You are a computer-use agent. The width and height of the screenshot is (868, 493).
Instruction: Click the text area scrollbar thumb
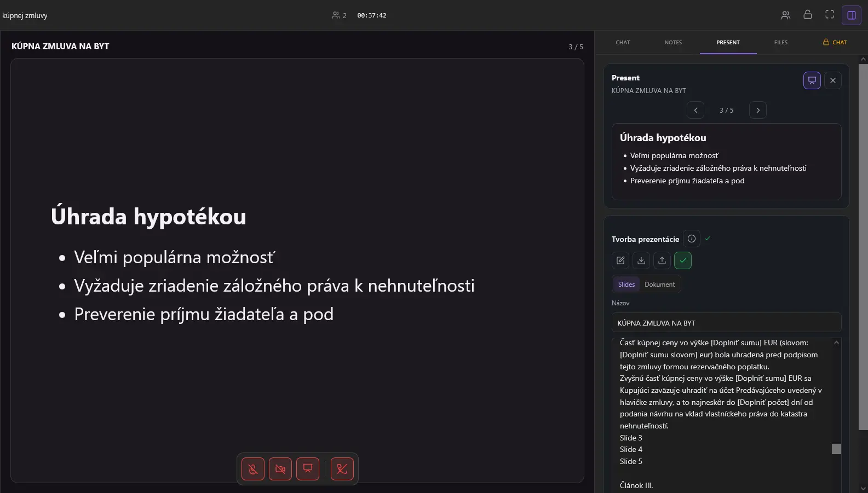pos(836,449)
